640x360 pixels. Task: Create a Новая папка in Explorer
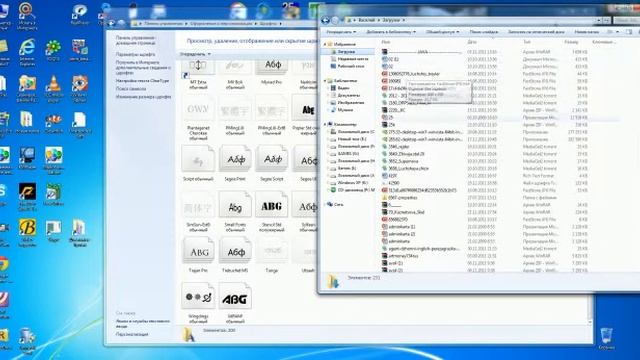click(x=587, y=32)
